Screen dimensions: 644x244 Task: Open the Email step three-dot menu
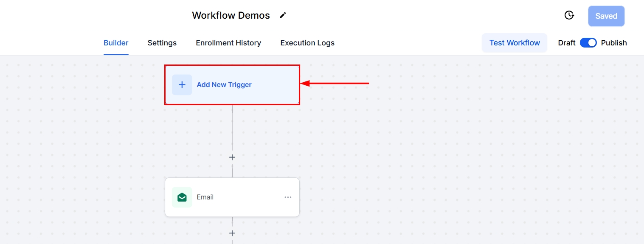[x=288, y=197]
